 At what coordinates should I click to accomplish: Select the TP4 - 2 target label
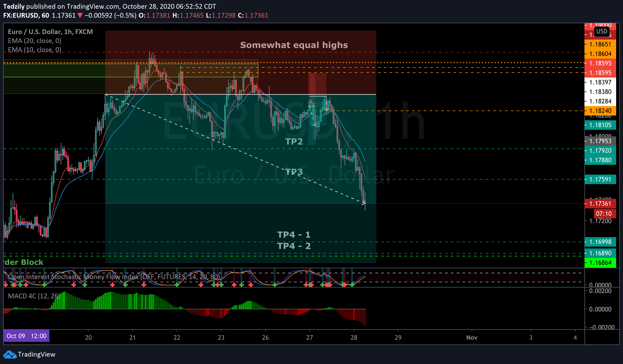pos(294,246)
